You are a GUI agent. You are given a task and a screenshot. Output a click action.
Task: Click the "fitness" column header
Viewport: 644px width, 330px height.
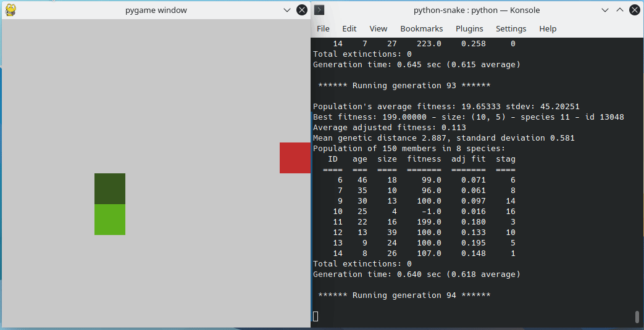tap(424, 159)
